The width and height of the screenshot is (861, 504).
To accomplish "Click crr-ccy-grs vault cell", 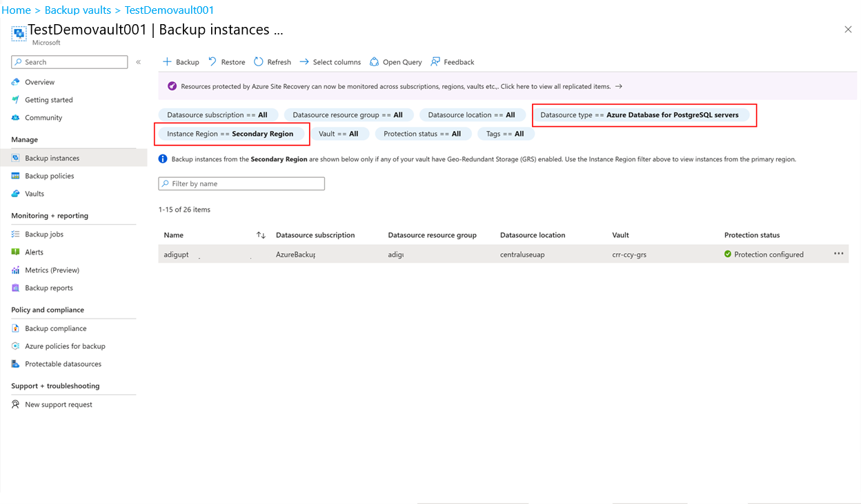I will 630,254.
